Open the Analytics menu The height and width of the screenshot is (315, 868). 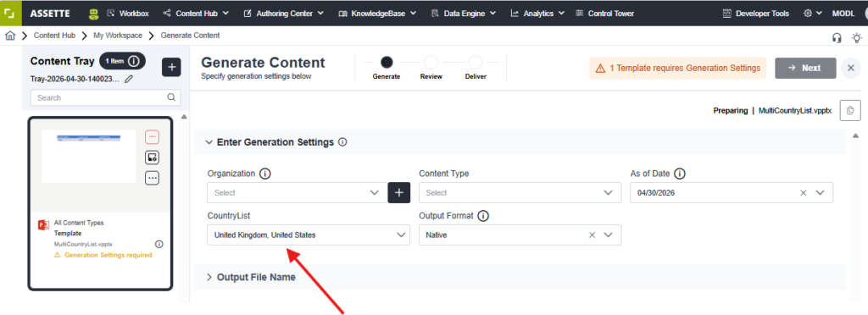click(x=537, y=14)
